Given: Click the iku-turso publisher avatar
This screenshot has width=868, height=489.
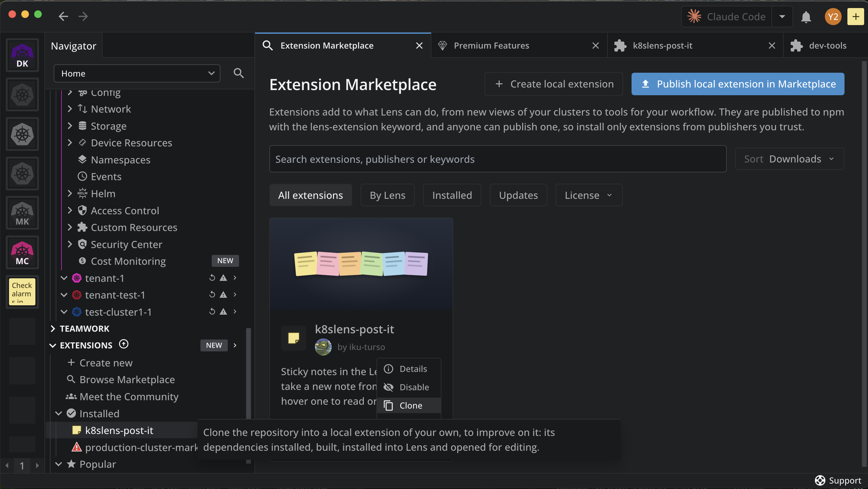Looking at the screenshot, I should (x=323, y=347).
